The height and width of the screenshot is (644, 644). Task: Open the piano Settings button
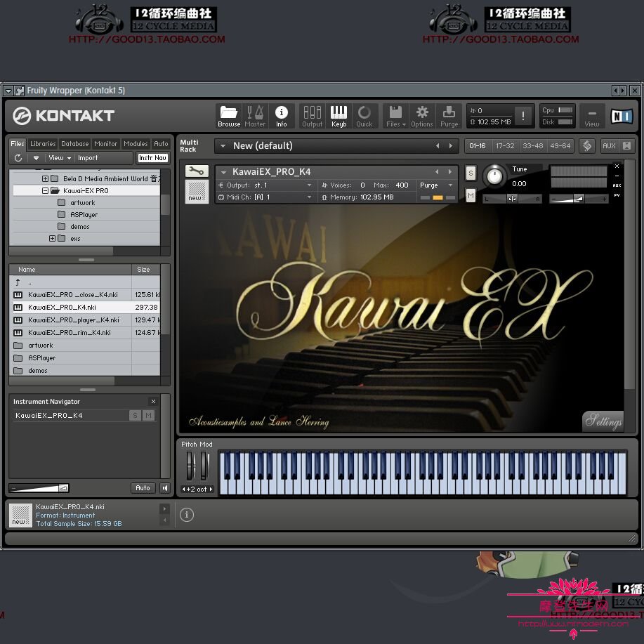(x=603, y=421)
